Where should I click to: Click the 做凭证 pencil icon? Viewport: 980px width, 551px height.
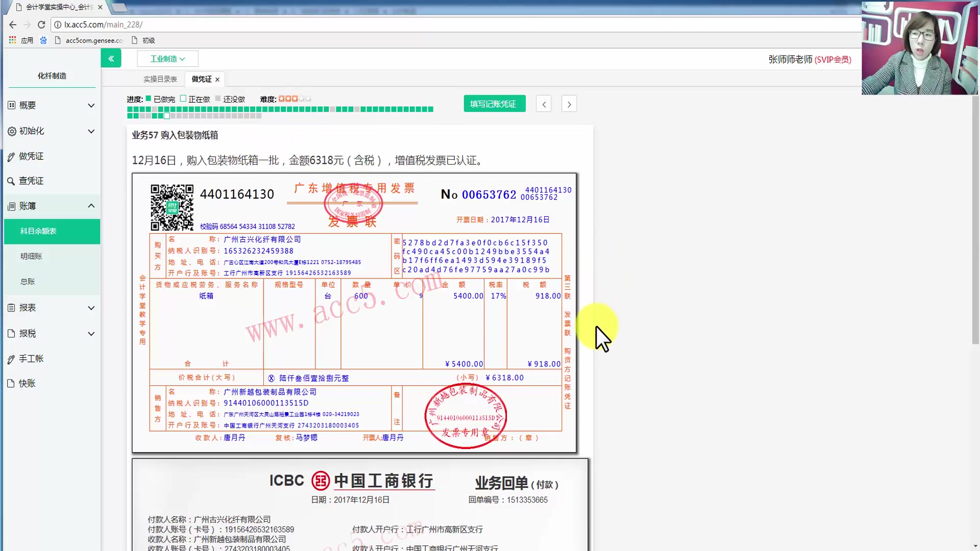tap(11, 157)
